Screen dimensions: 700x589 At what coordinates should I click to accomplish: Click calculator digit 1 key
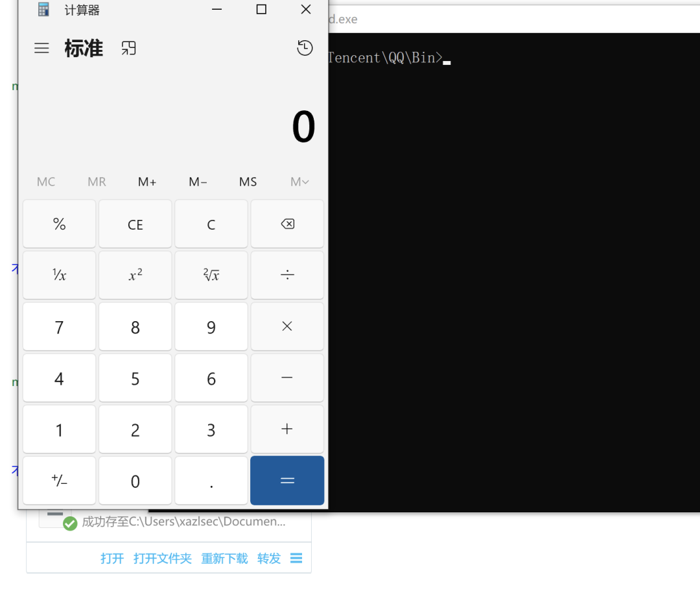pyautogui.click(x=60, y=429)
